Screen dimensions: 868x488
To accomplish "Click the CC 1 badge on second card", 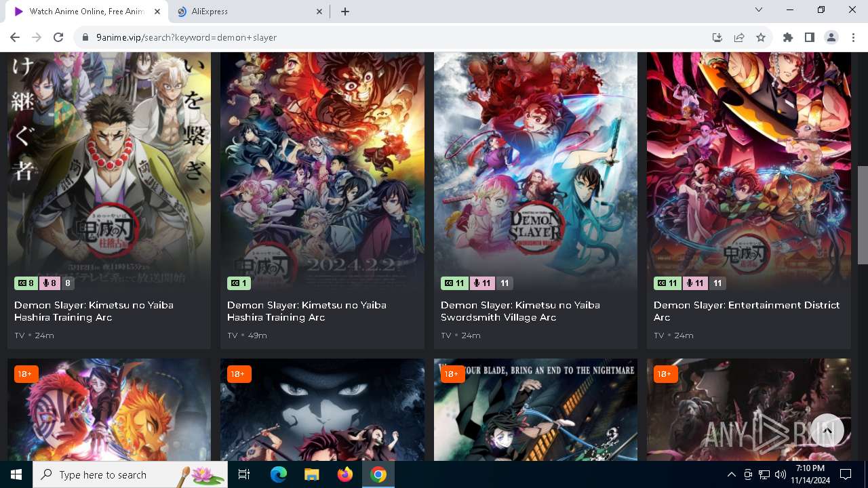I will (239, 283).
